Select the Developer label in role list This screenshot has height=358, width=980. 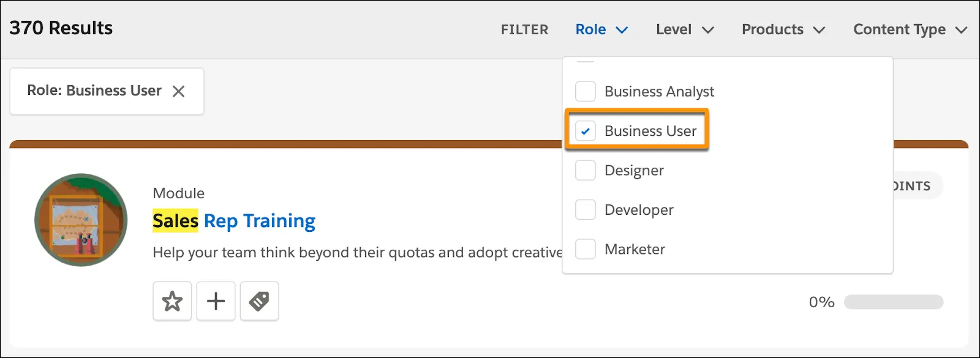(x=639, y=210)
